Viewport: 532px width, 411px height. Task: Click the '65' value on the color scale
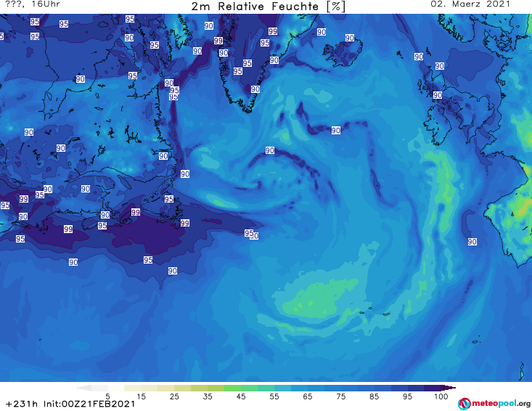click(308, 396)
